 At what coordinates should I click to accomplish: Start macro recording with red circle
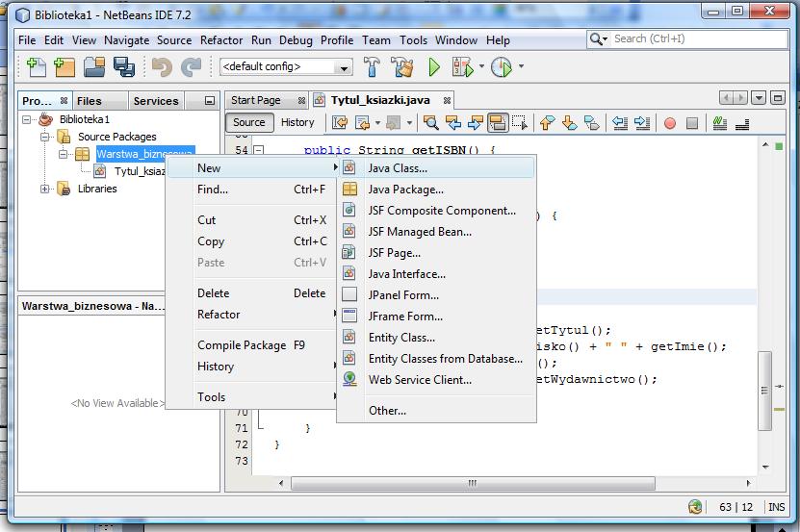(670, 123)
